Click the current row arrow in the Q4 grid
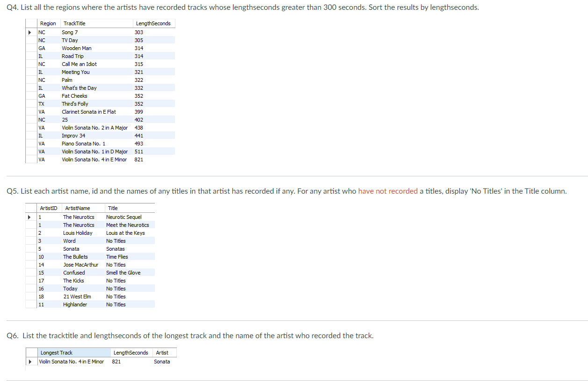Viewport: 588px width, 384px height. point(29,32)
